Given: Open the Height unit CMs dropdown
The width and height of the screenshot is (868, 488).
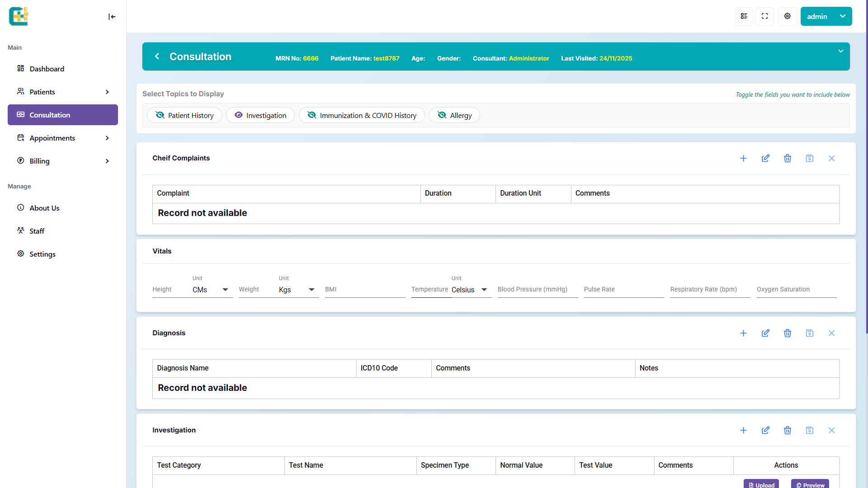Looking at the screenshot, I should pyautogui.click(x=212, y=290).
